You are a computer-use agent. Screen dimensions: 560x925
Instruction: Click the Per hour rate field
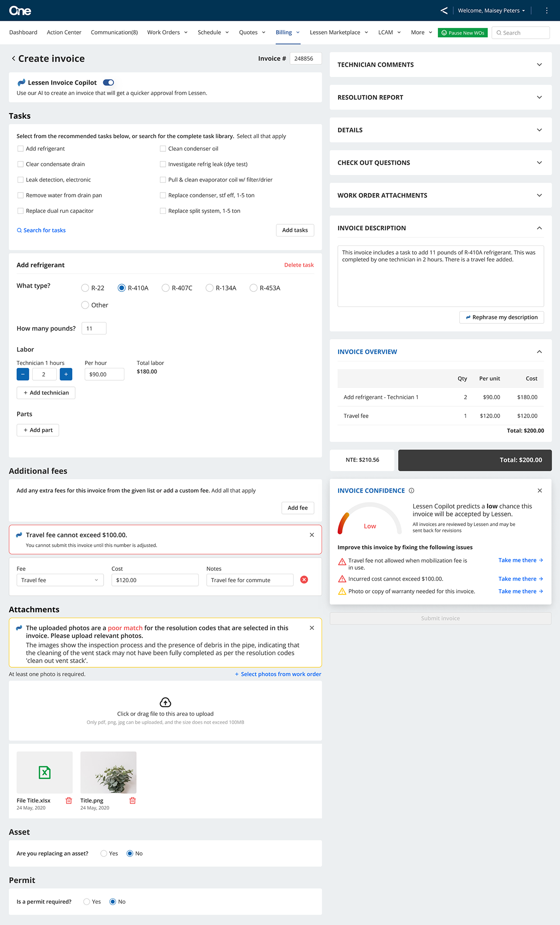click(105, 374)
